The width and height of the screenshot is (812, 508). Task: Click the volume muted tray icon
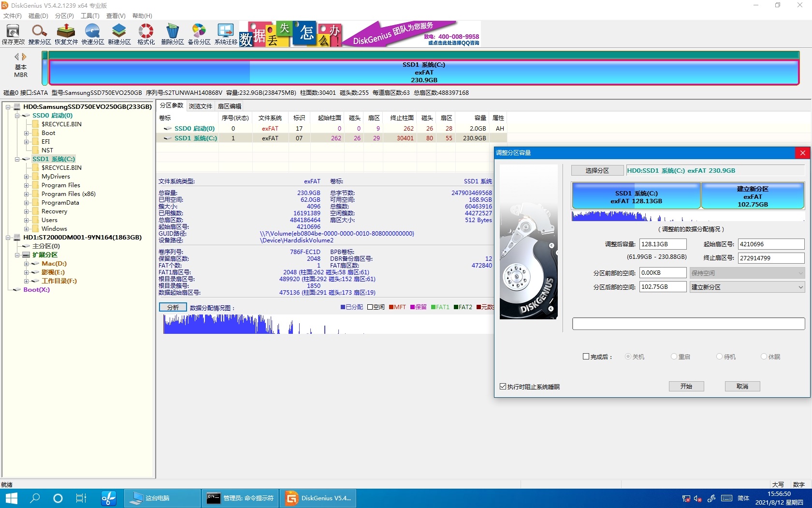tap(697, 498)
